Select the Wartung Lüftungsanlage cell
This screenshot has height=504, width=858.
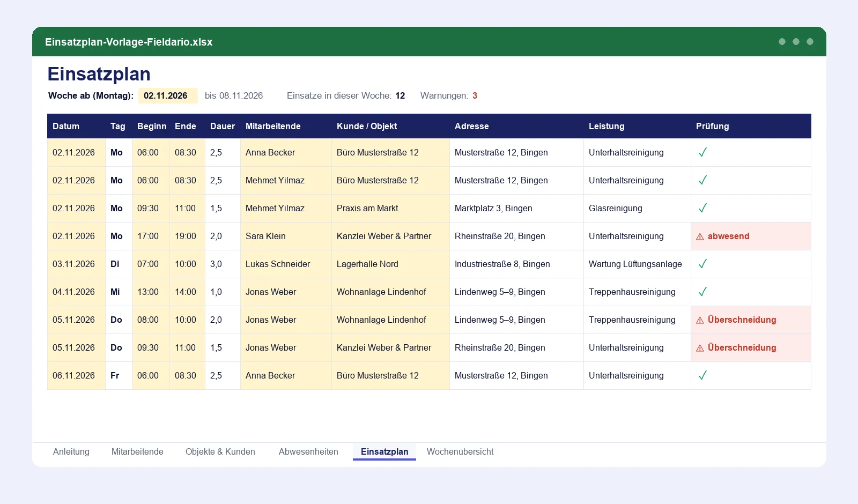pyautogui.click(x=637, y=264)
